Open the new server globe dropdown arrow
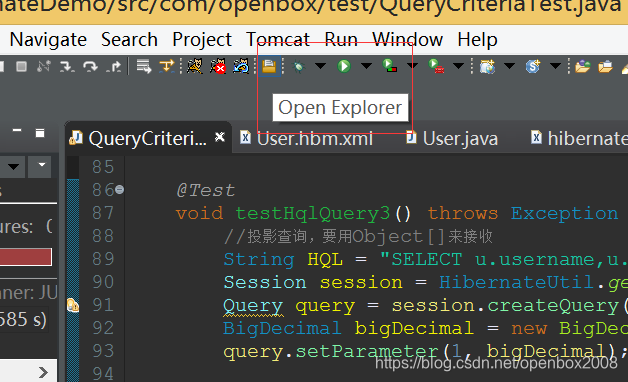628x382 pixels. (x=509, y=66)
